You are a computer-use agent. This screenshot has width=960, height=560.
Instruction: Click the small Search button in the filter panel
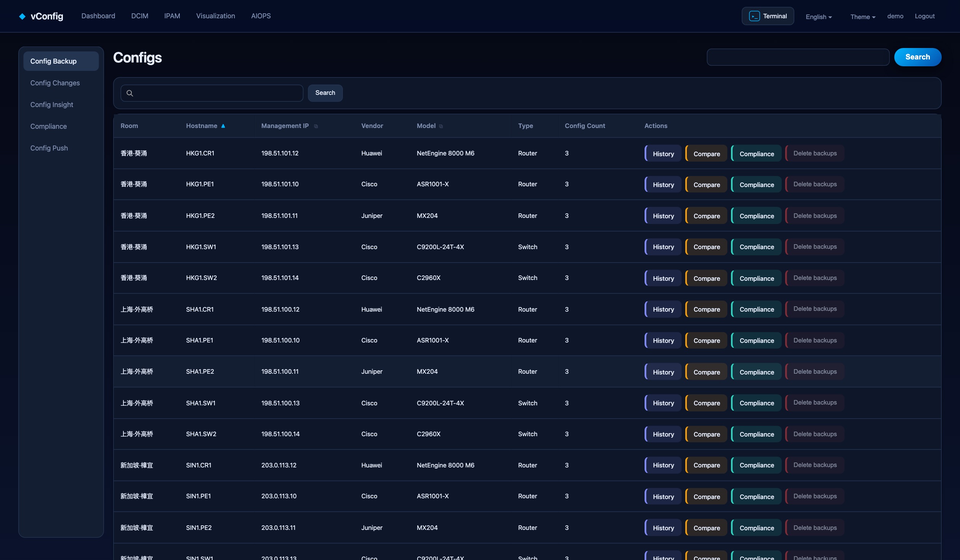(x=325, y=93)
